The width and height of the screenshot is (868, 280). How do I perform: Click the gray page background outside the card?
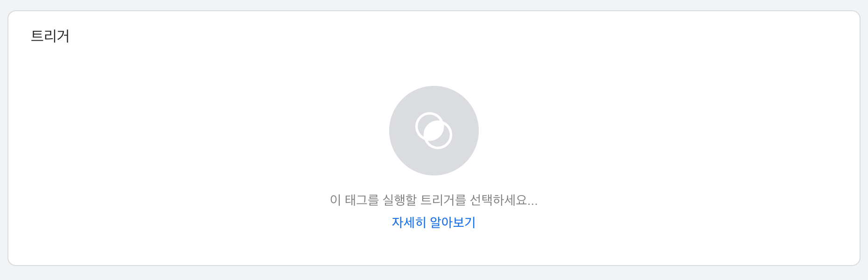434,273
